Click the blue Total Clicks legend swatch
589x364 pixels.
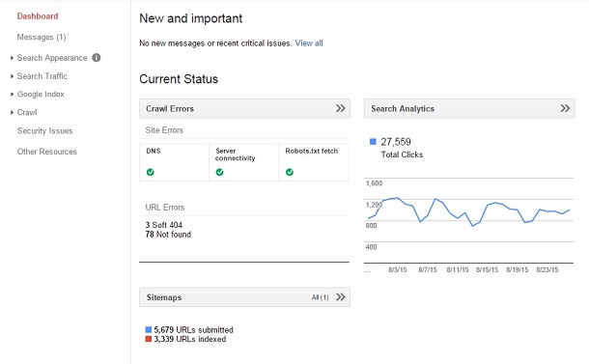(373, 142)
